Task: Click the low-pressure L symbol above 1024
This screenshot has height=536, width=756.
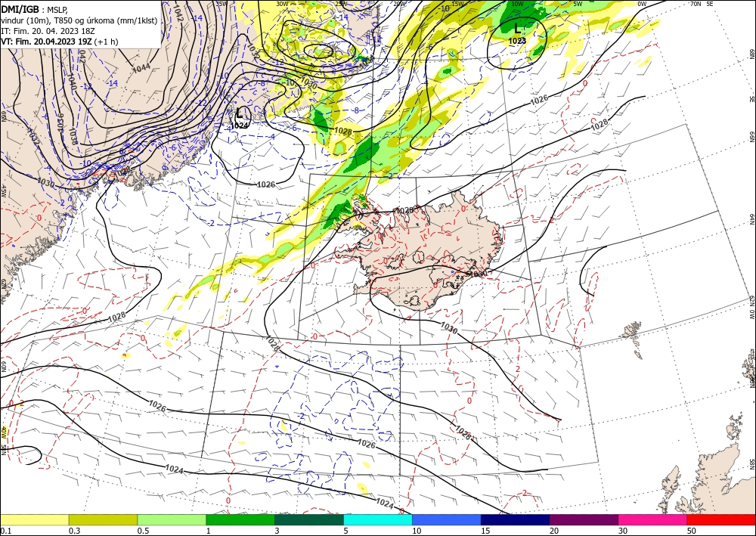Action: (239, 113)
